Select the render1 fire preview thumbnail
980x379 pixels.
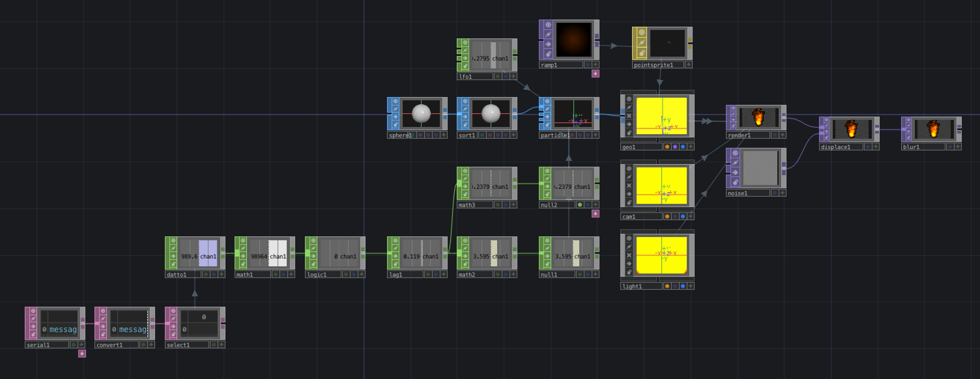758,118
